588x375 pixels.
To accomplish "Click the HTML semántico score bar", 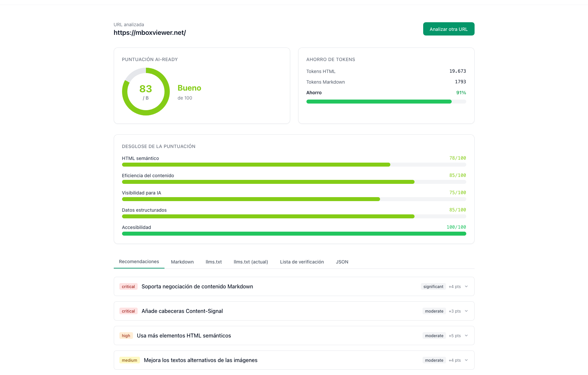I will [x=294, y=165].
